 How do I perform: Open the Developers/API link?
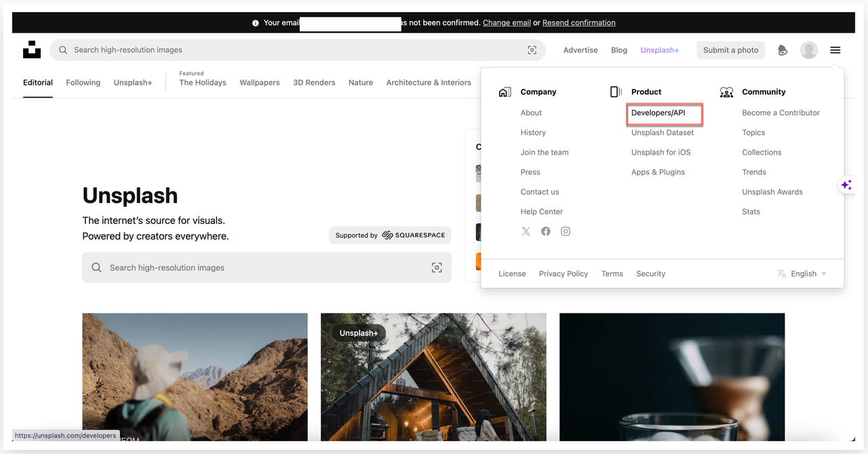658,113
